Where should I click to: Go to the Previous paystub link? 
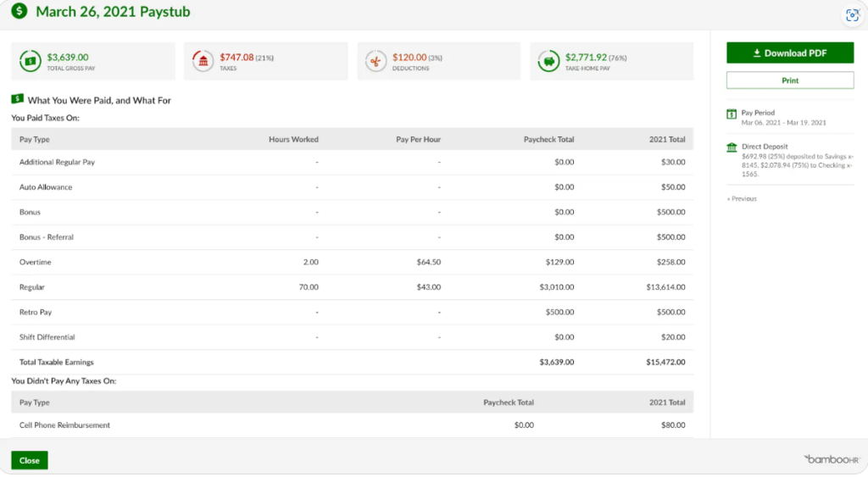[x=742, y=198]
